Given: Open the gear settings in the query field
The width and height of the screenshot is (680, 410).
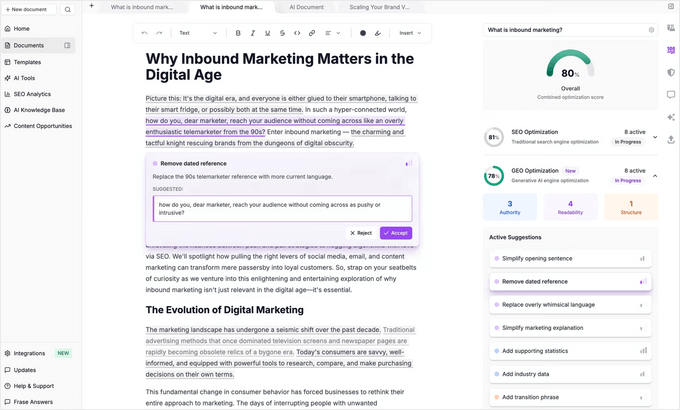Looking at the screenshot, I should tap(651, 30).
